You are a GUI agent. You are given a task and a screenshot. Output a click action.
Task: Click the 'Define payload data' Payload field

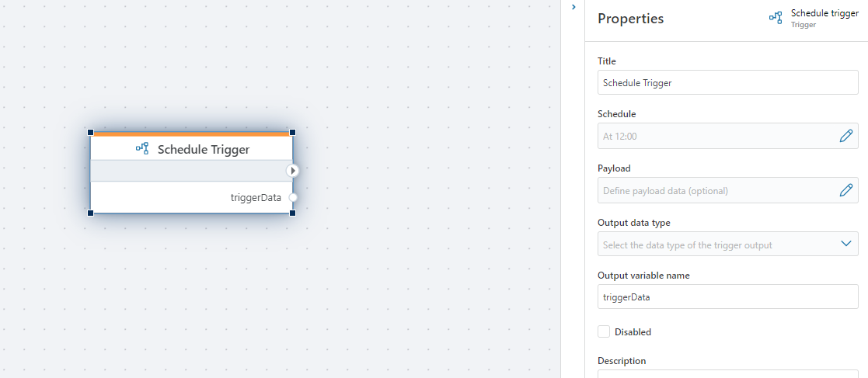715,190
